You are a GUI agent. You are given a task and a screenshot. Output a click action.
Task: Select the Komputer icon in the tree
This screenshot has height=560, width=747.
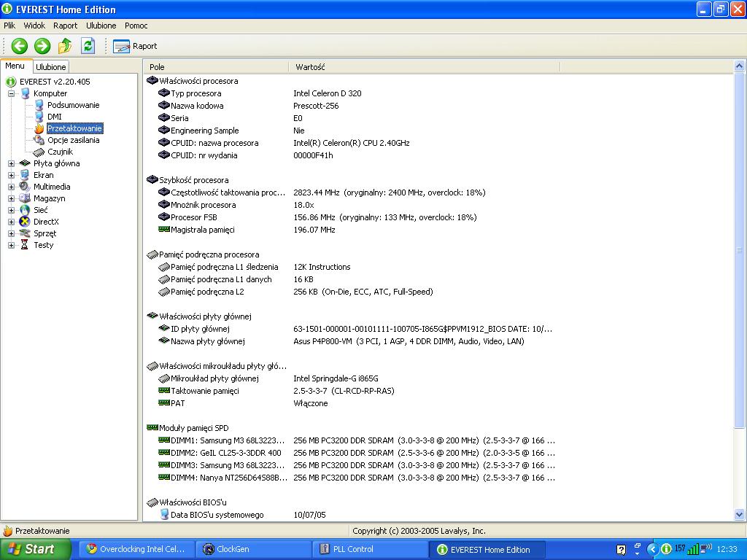click(26, 93)
